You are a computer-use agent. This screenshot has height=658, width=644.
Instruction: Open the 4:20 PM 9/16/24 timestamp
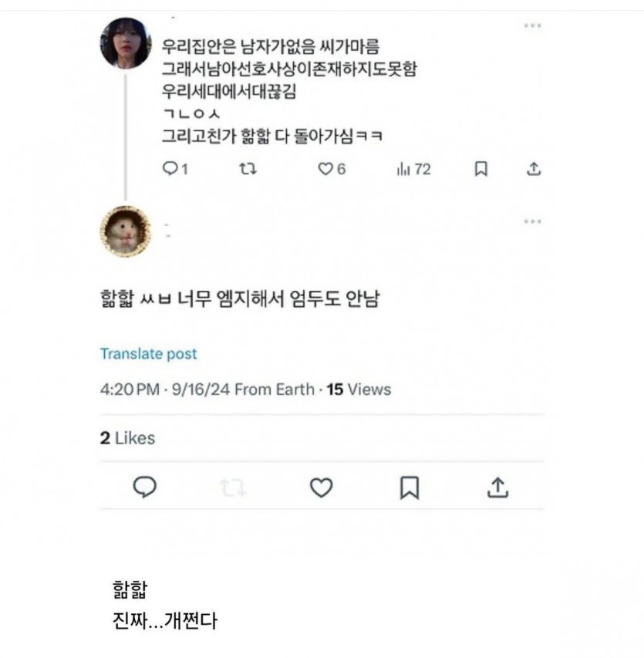point(166,390)
